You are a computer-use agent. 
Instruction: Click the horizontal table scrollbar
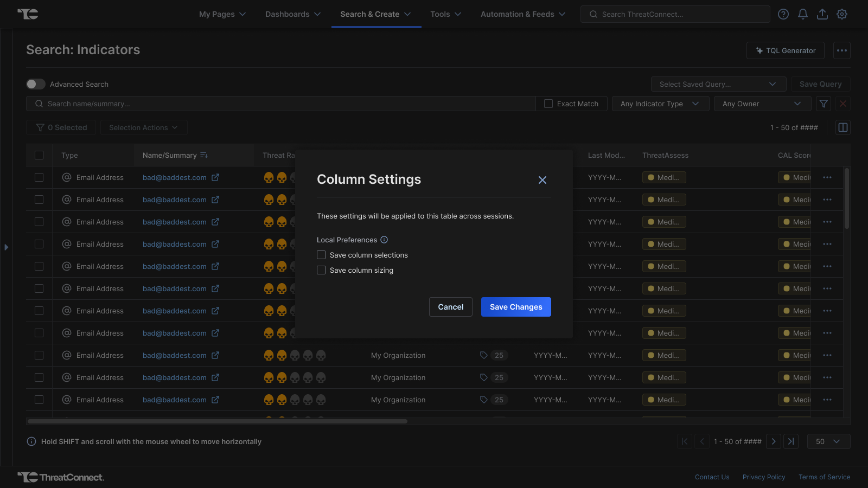[x=217, y=421]
